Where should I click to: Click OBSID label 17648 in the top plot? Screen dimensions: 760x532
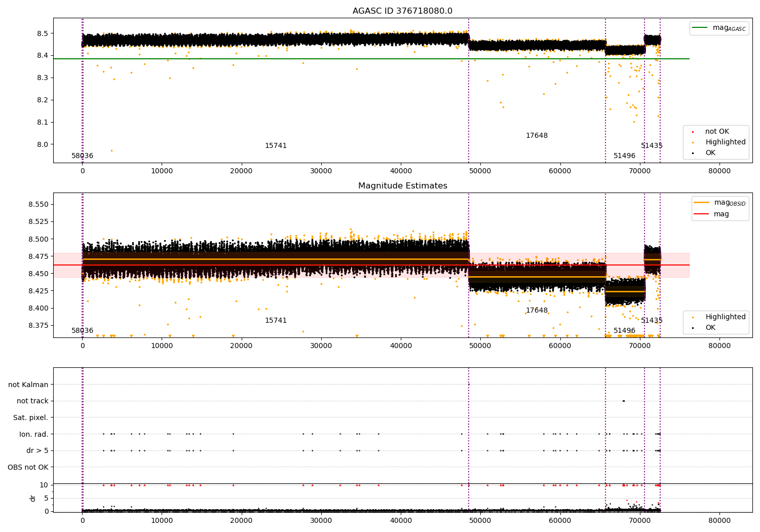click(x=537, y=136)
